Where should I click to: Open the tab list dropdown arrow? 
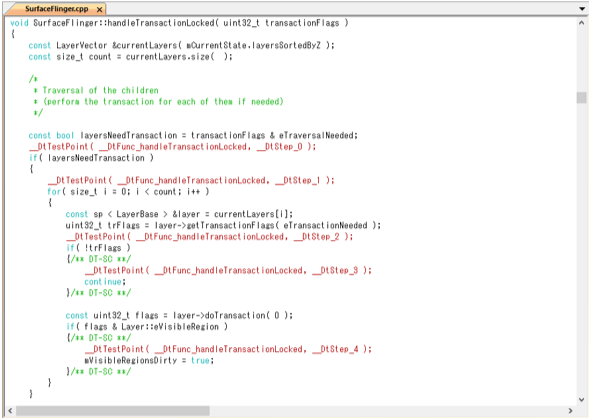click(581, 9)
